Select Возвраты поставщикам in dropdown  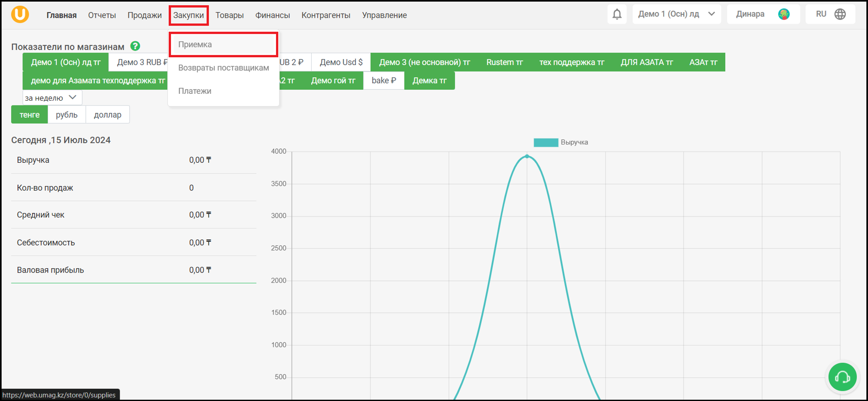tap(224, 68)
